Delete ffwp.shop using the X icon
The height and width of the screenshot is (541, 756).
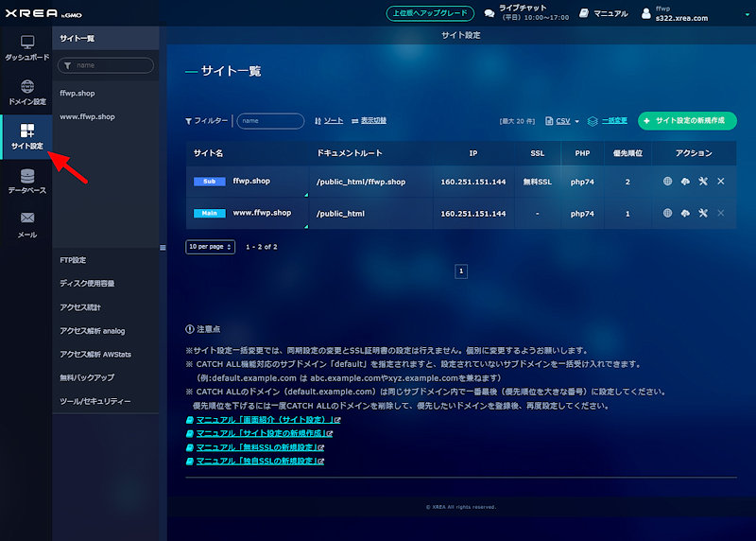coord(721,181)
